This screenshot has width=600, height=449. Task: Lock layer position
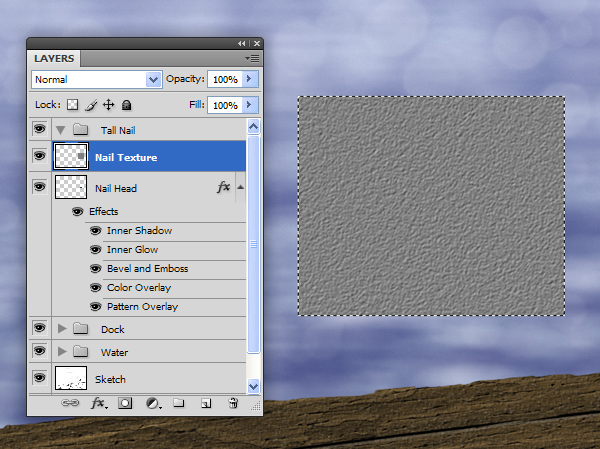pos(109,104)
